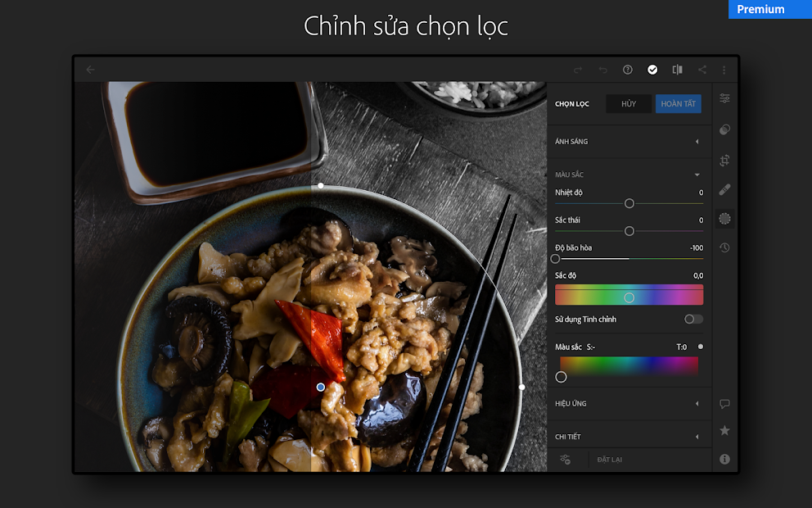The width and height of the screenshot is (812, 508).
Task: Toggle the Sử dụng Tinh chỉnh switch
Action: click(692, 320)
